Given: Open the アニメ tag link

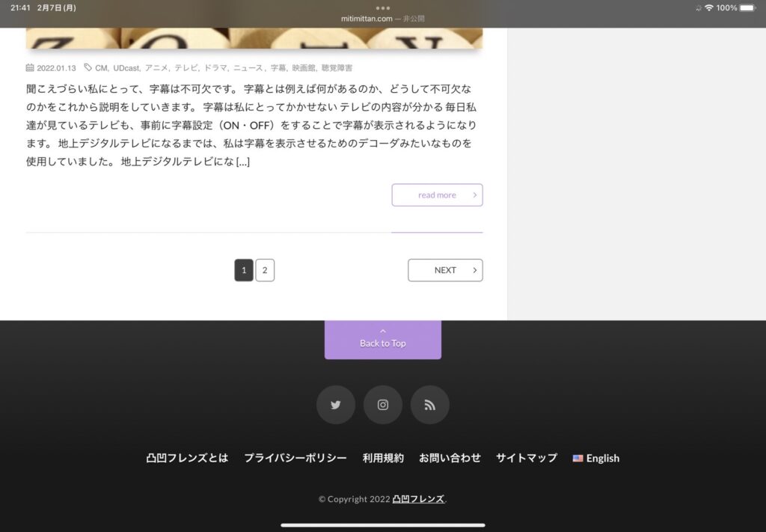Looking at the screenshot, I should [156, 68].
